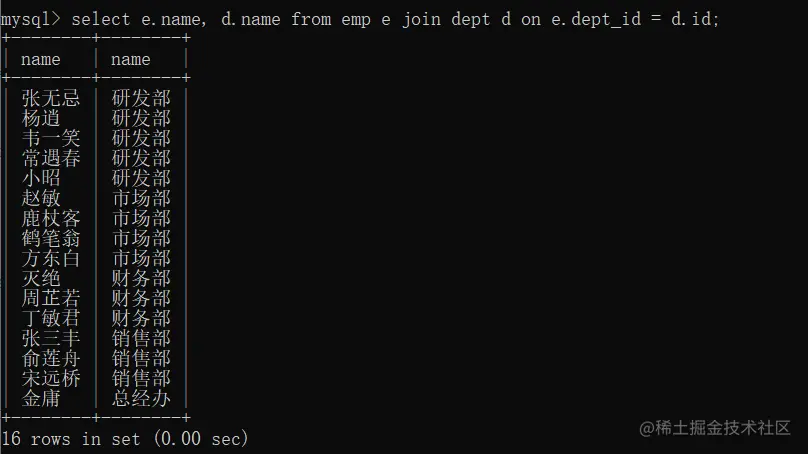Image resolution: width=808 pixels, height=454 pixels.
Task: Click on 韦一笑 in the results
Action: 51,138
